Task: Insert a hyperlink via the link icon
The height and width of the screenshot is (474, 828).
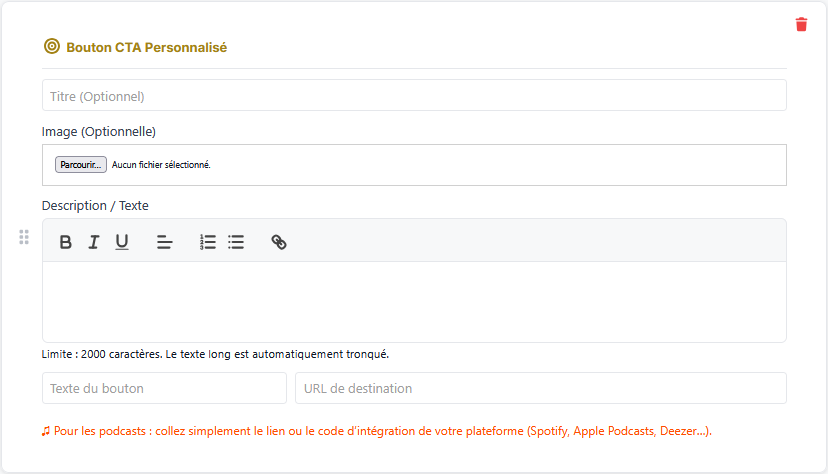Action: pyautogui.click(x=279, y=242)
